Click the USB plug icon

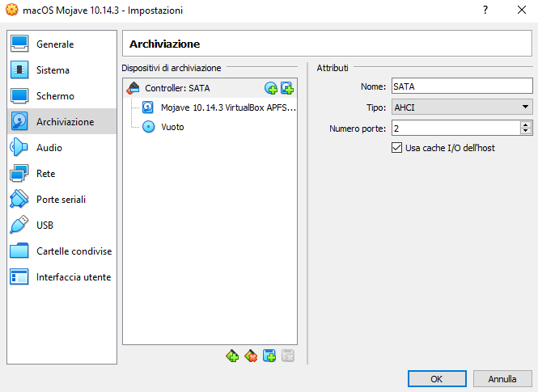click(x=19, y=226)
